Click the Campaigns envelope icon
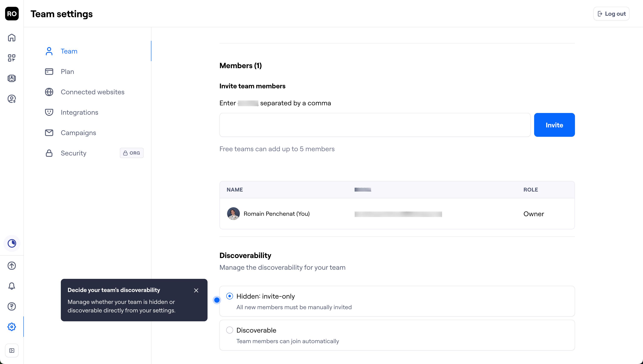Screen dimensions: 643x364 click(49, 133)
